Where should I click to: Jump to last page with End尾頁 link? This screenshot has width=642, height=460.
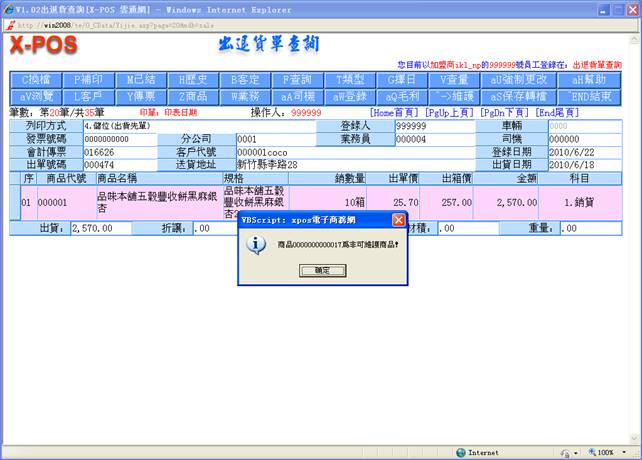(x=557, y=113)
